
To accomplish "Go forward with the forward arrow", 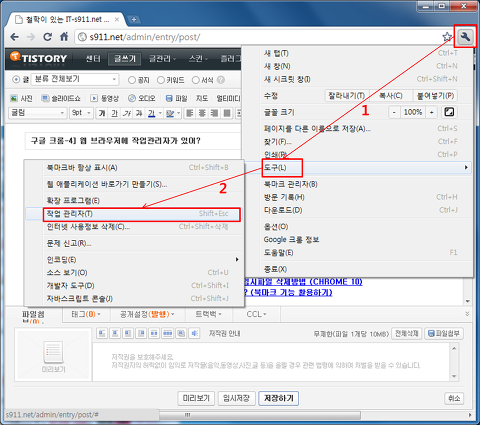I will click(31, 37).
